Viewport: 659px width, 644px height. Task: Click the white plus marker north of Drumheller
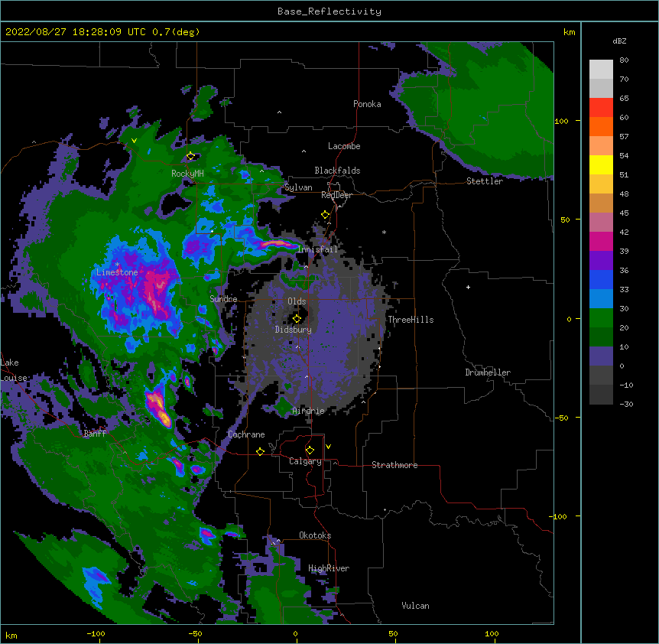click(x=468, y=287)
